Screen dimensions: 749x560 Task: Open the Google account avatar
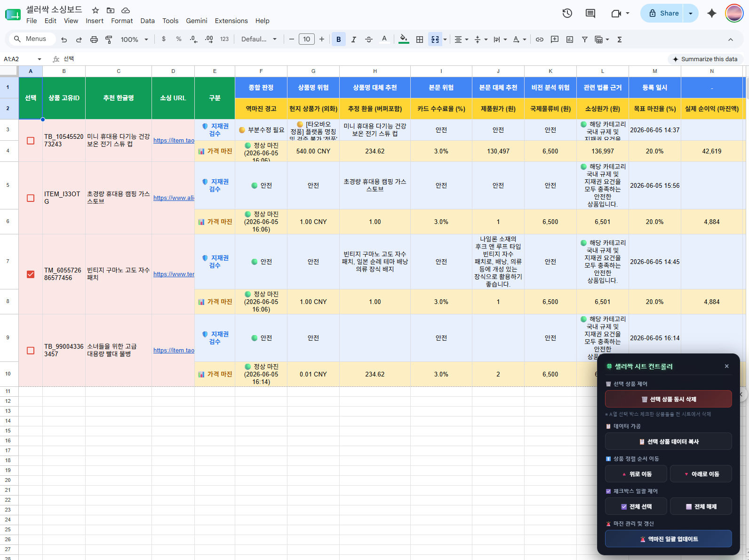[x=734, y=13]
